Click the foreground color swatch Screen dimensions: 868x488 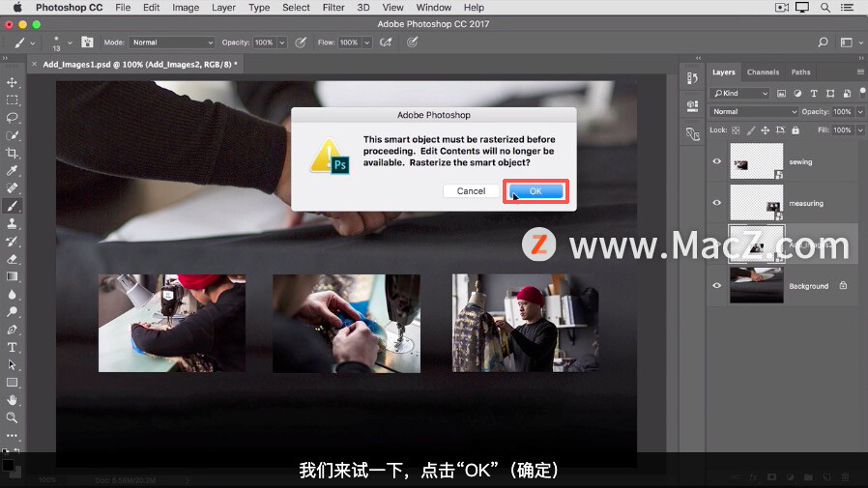8,465
